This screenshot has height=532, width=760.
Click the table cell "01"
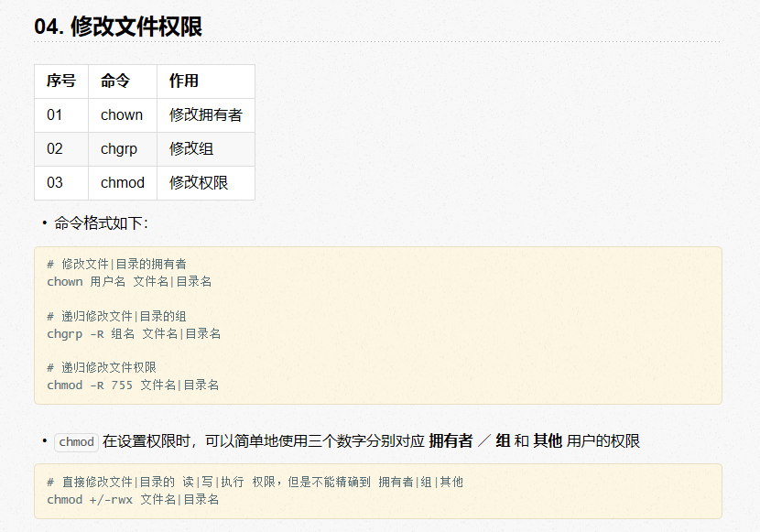tap(61, 115)
